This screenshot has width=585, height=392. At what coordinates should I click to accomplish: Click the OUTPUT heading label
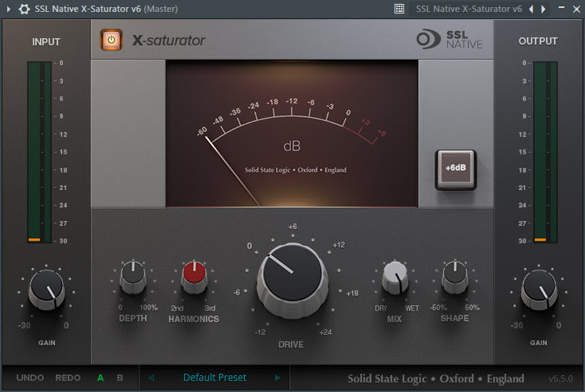pos(538,41)
